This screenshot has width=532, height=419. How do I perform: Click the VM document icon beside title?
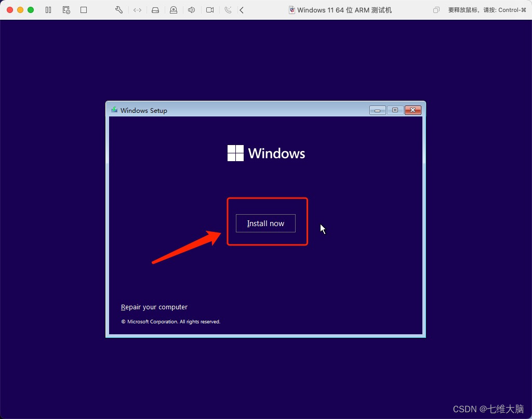pos(292,10)
